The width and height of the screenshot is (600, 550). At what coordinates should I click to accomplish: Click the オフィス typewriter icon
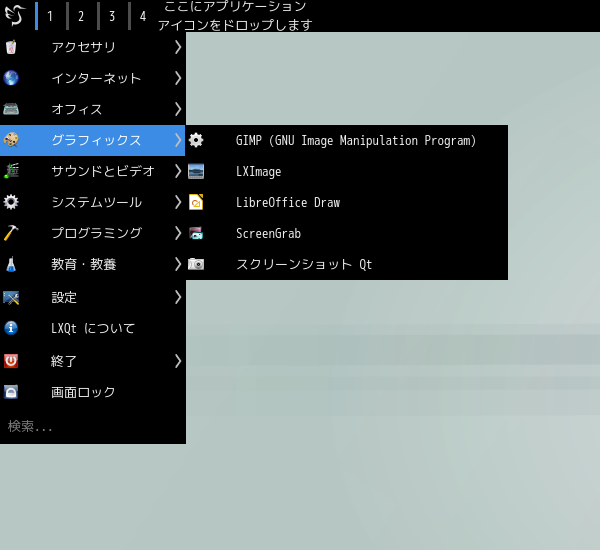pos(11,109)
